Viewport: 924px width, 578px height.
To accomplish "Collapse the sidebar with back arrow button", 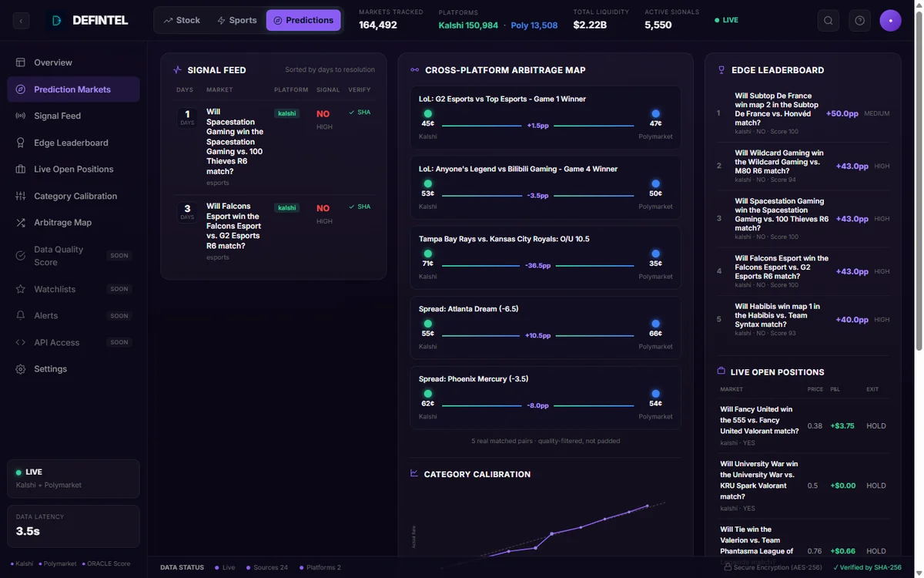I will pos(21,21).
